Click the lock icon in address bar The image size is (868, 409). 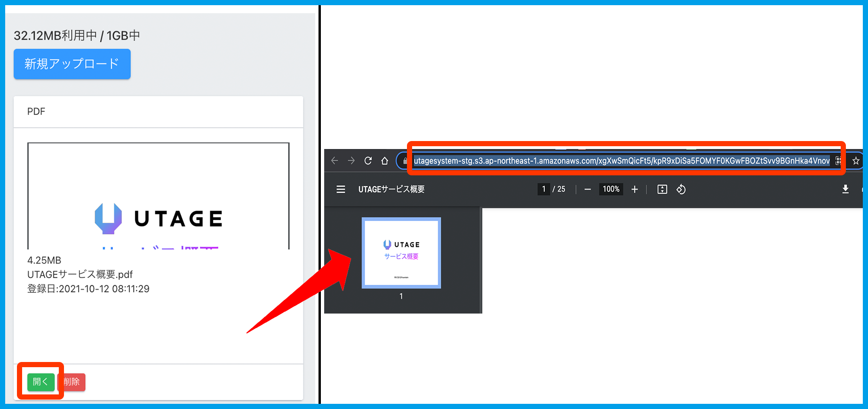[405, 161]
